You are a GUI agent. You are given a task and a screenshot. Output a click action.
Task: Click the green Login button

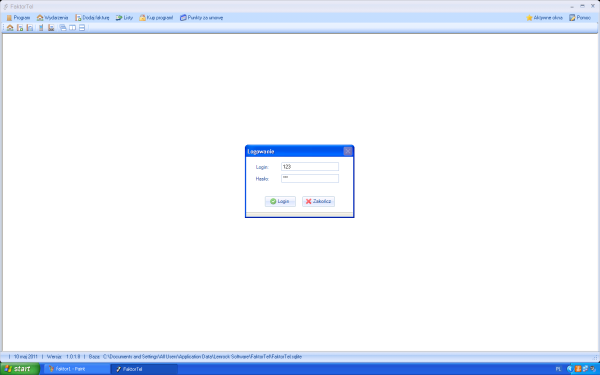280,201
